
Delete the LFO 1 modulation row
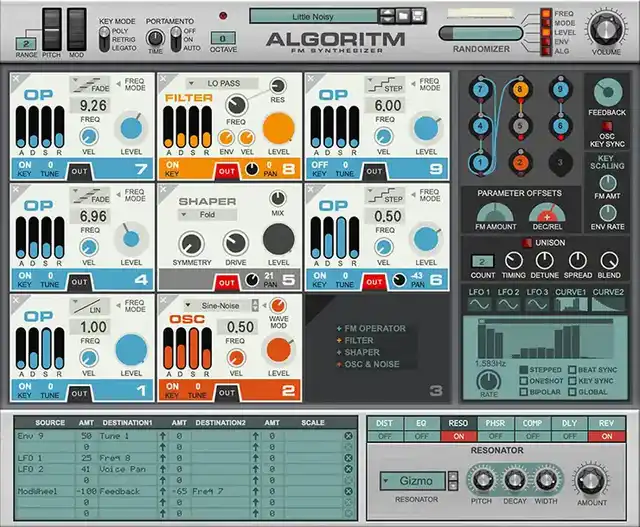348,458
